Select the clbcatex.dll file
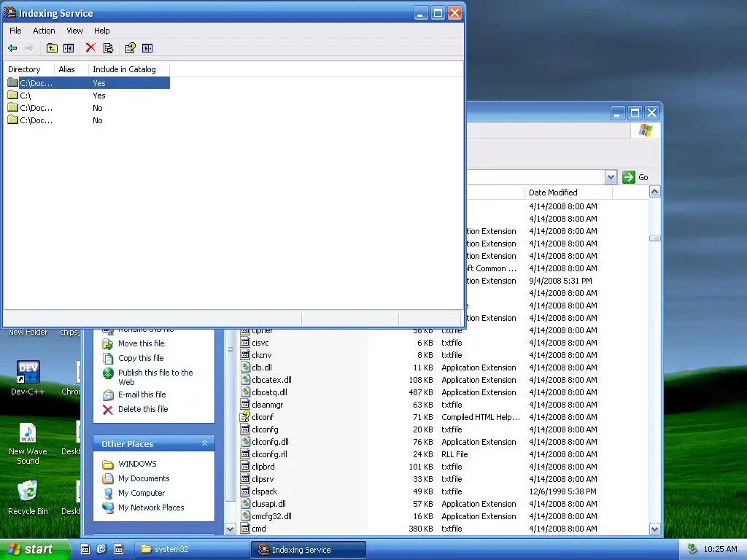Image resolution: width=747 pixels, height=560 pixels. coord(271,380)
